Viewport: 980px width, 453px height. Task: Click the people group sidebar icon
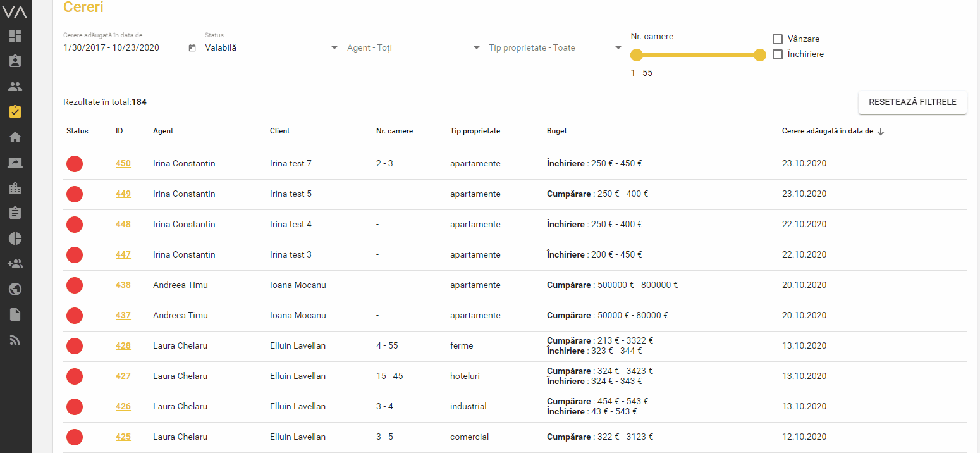(15, 87)
